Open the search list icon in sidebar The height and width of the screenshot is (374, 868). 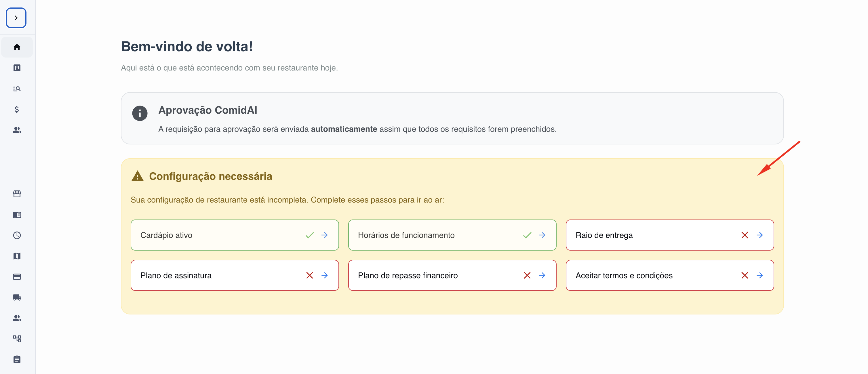click(17, 89)
